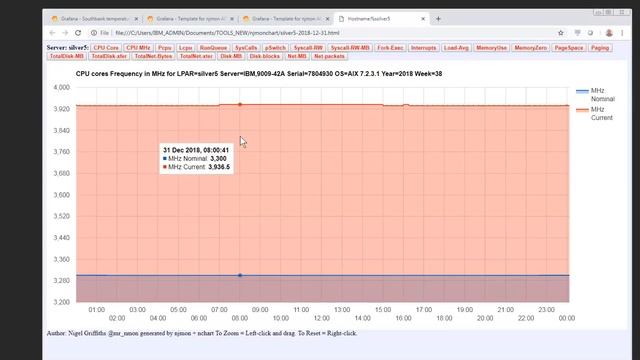Click the 3,600 y-axis label
640x360 pixels.
tap(62, 195)
